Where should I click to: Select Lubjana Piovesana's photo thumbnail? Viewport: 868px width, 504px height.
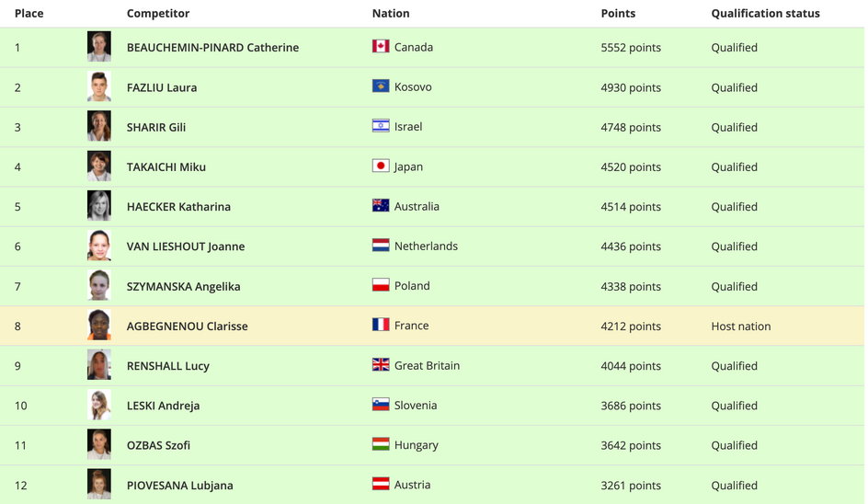(x=99, y=485)
